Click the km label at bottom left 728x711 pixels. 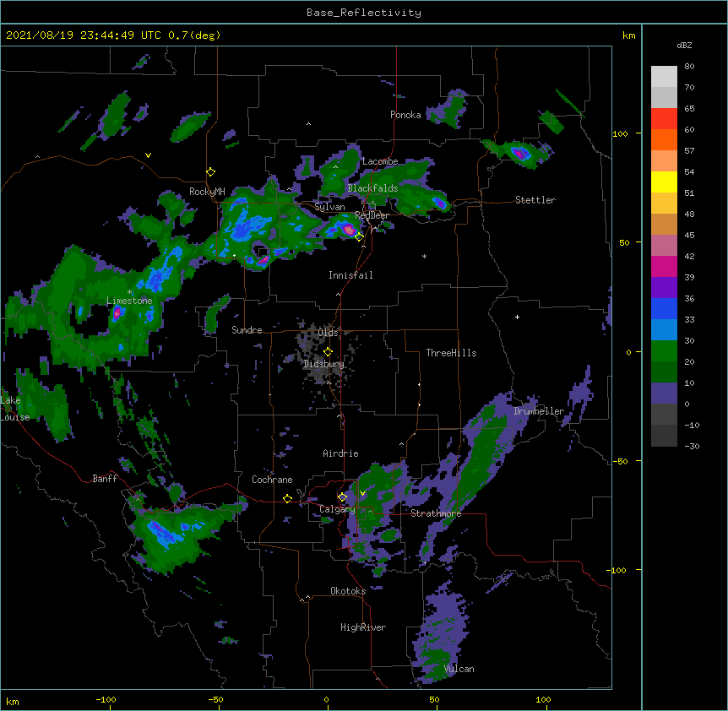pos(13,701)
